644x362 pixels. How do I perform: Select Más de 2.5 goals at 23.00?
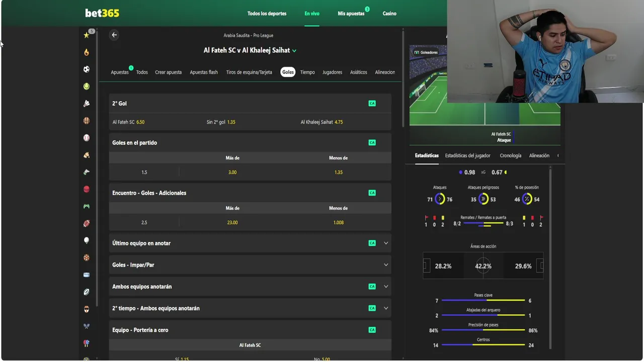[x=232, y=223]
